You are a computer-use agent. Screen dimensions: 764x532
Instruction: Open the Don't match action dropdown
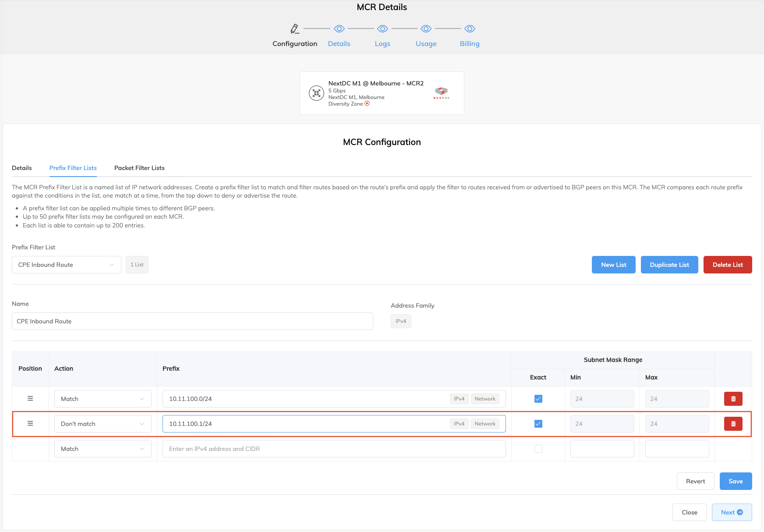(103, 424)
